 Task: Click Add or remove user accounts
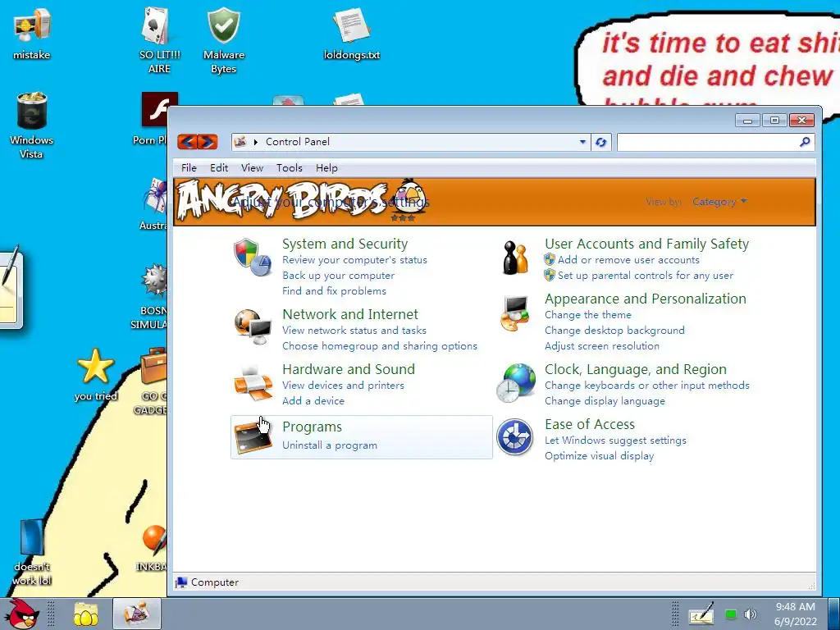click(x=628, y=260)
